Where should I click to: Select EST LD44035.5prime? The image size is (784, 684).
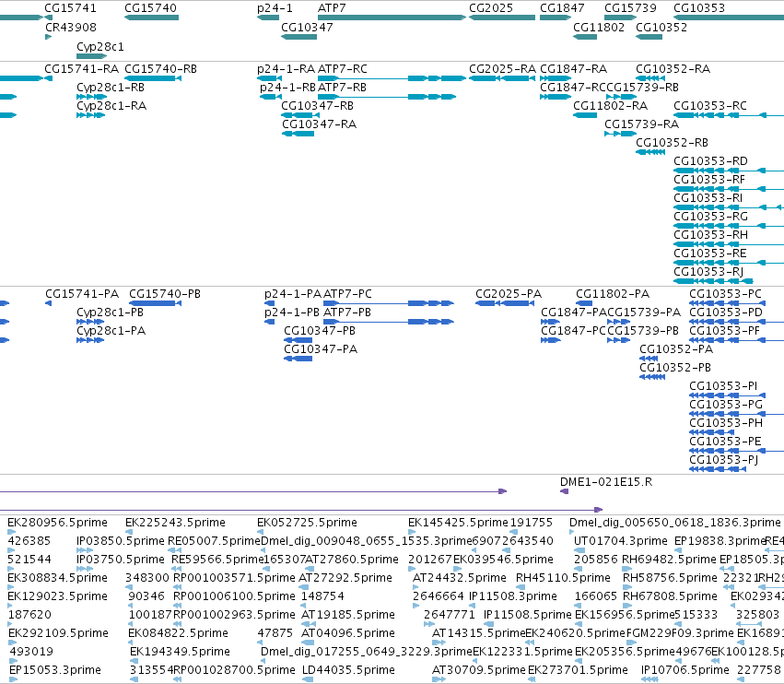[x=308, y=679]
